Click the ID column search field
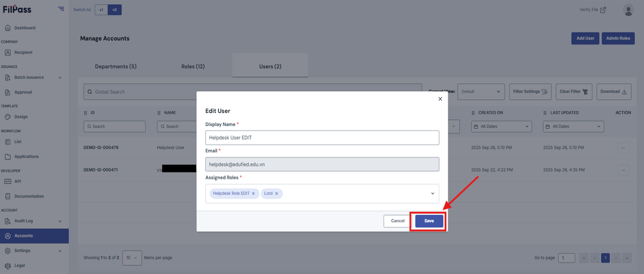The height and width of the screenshot is (274, 644). [x=115, y=127]
